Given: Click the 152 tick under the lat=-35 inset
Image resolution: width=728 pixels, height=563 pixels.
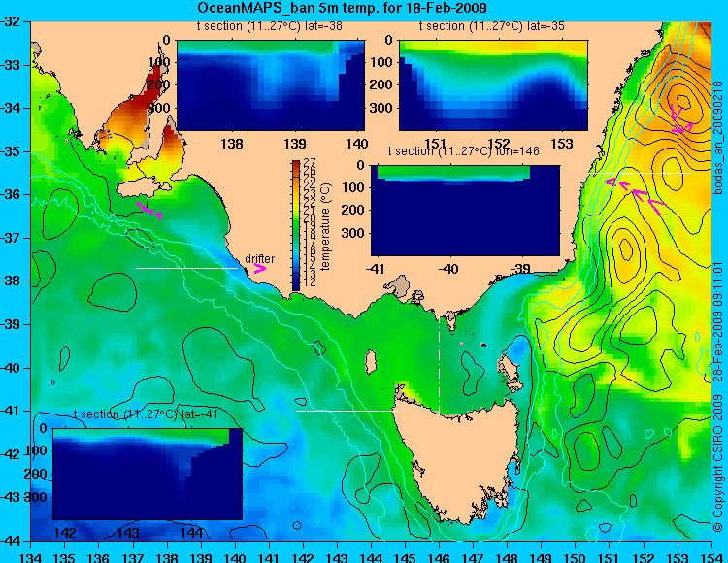Looking at the screenshot, I should pos(499,144).
